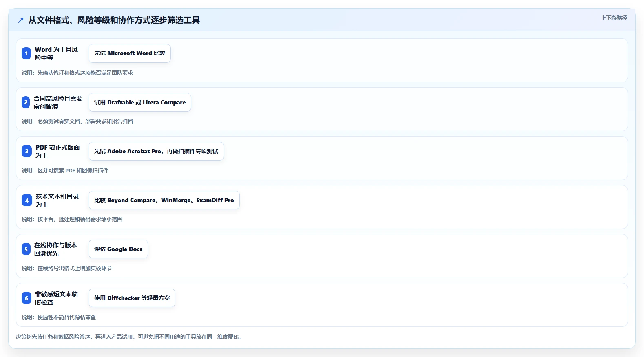The width and height of the screenshot is (644, 357).
Task: Select the text 技术文本和目录为主
Action: (x=58, y=200)
